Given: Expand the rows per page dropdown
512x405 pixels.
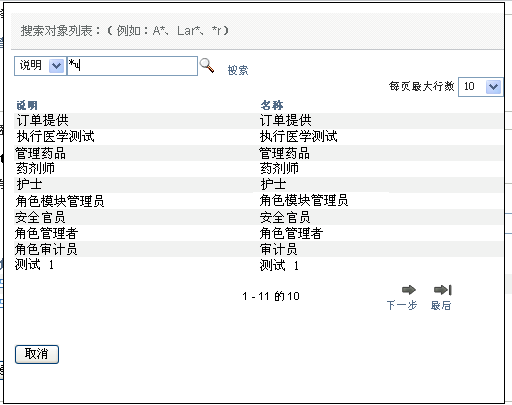Looking at the screenshot, I should [493, 87].
